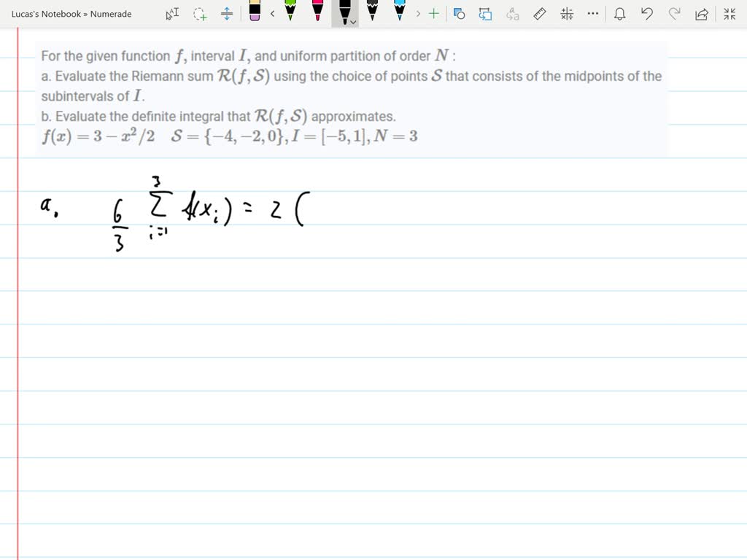Open the ruler tool

click(x=541, y=14)
